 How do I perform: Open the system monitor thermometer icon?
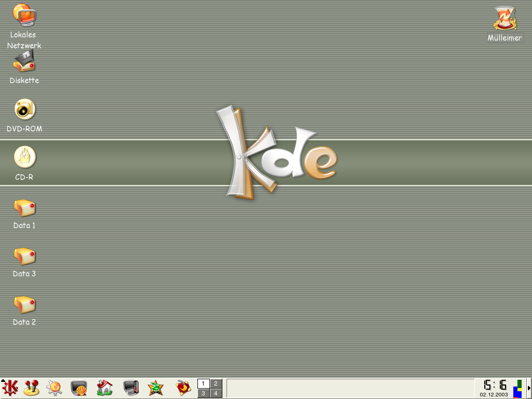tap(131, 388)
